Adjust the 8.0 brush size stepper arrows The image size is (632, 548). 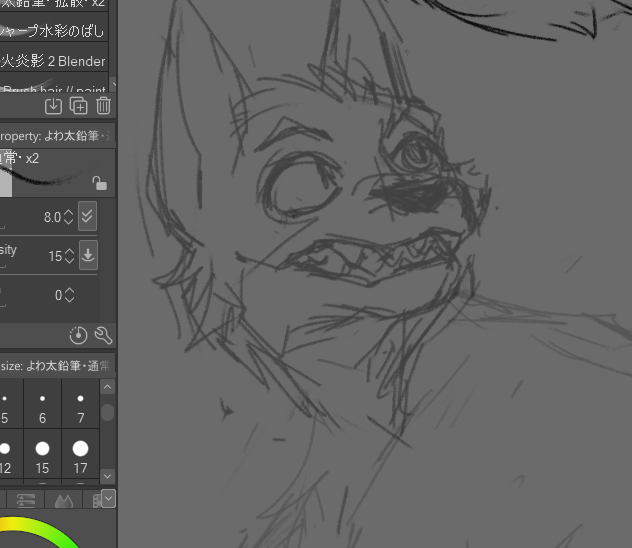(69, 217)
